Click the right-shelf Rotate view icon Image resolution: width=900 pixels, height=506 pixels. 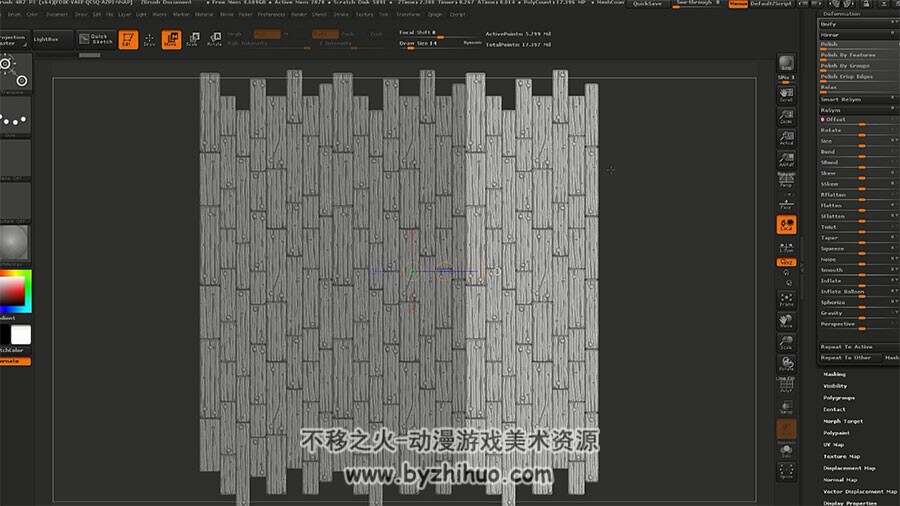(786, 364)
